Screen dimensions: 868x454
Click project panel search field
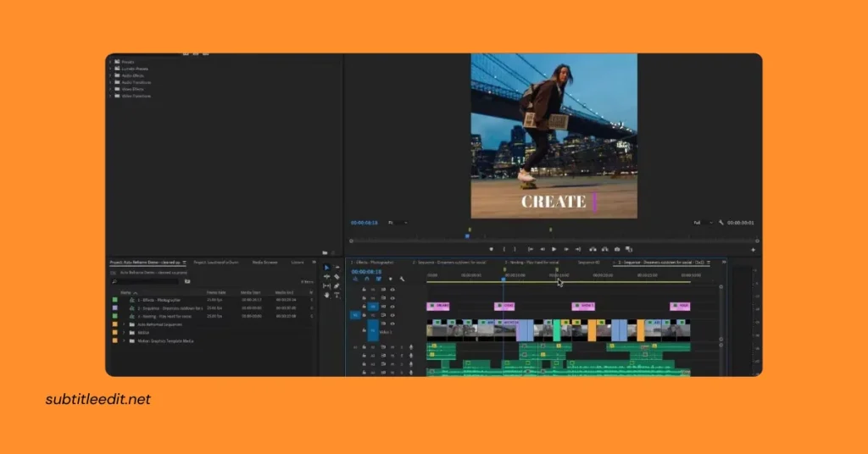(145, 282)
